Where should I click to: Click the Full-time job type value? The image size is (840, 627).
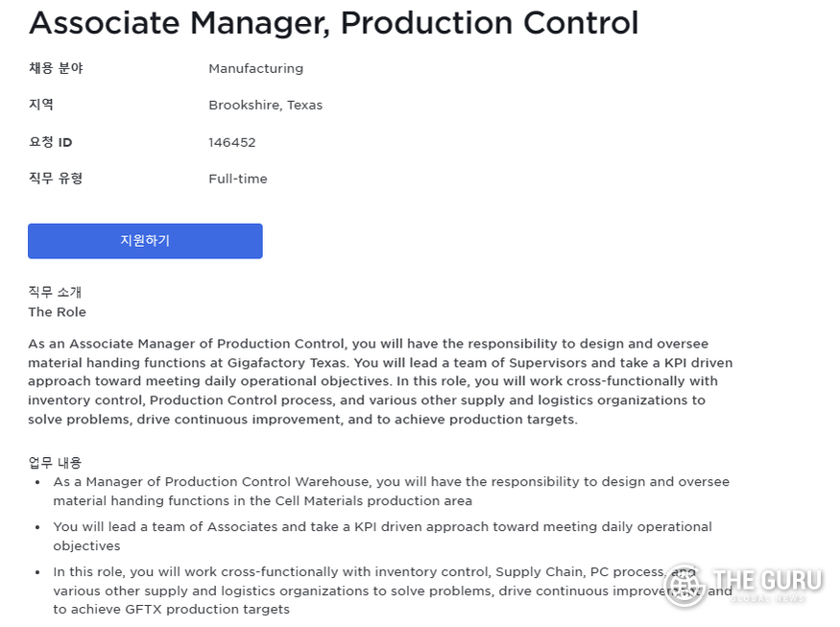point(238,179)
